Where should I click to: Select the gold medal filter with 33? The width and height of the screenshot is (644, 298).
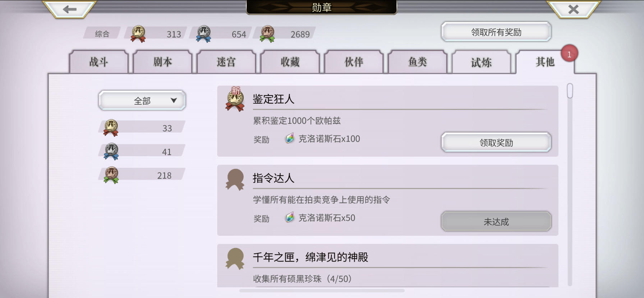pos(142,128)
